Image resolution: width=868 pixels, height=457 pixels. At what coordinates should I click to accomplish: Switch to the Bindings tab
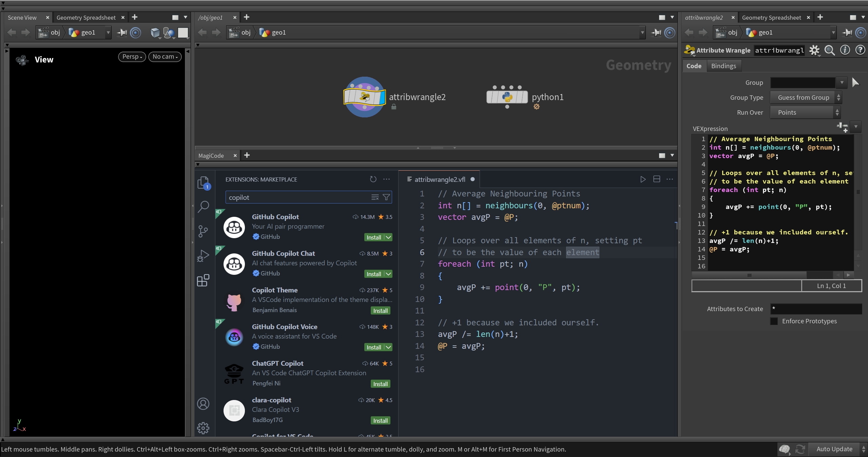[723, 66]
